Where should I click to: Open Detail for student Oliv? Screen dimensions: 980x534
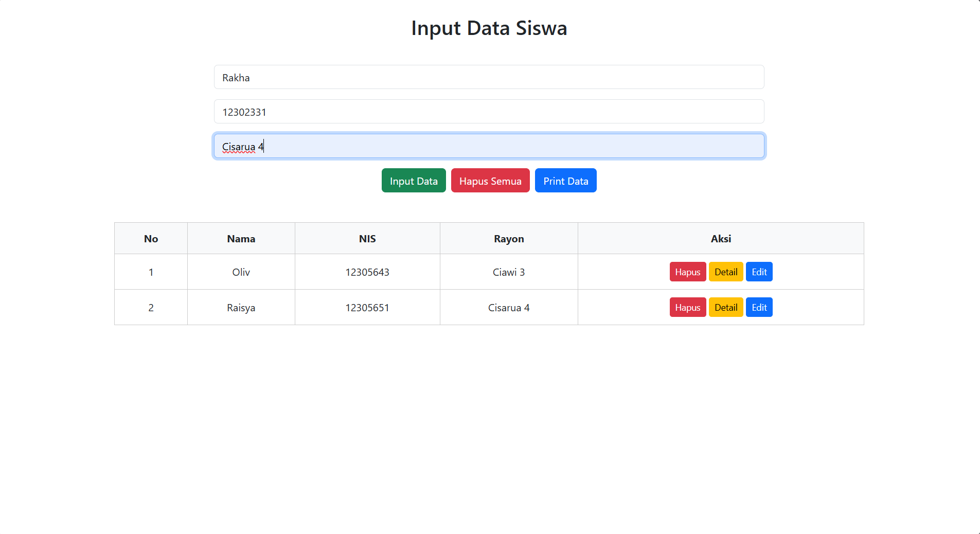click(x=725, y=272)
